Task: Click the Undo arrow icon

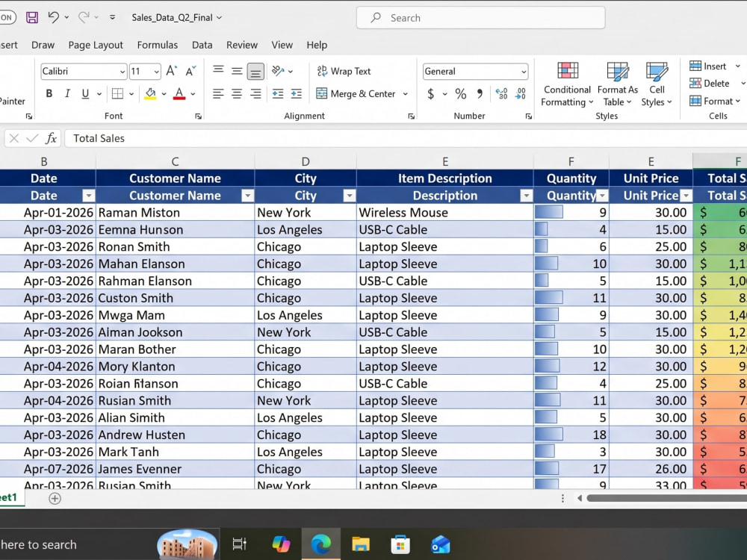Action: [53, 18]
